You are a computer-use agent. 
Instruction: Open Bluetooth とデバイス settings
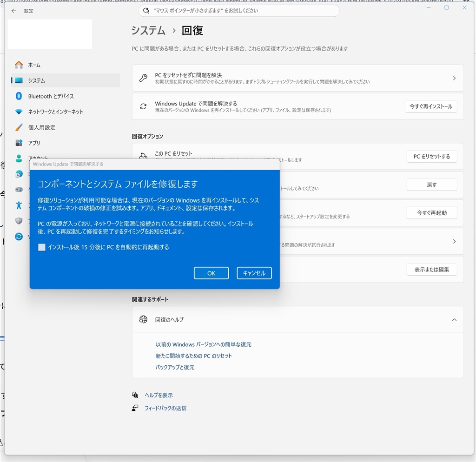pos(65,96)
